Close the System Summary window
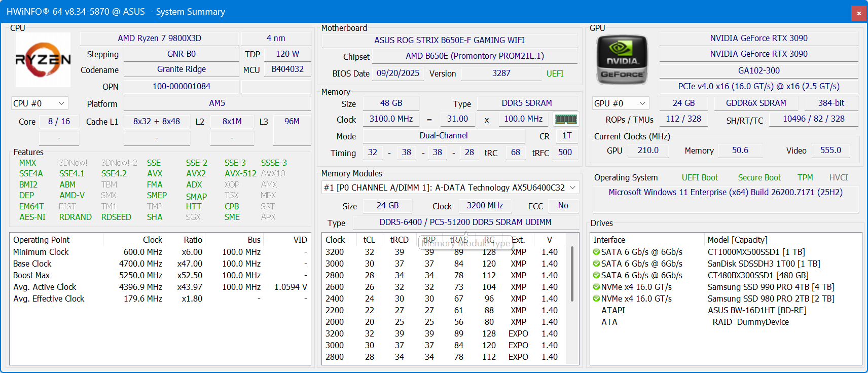This screenshot has width=868, height=373. [859, 13]
